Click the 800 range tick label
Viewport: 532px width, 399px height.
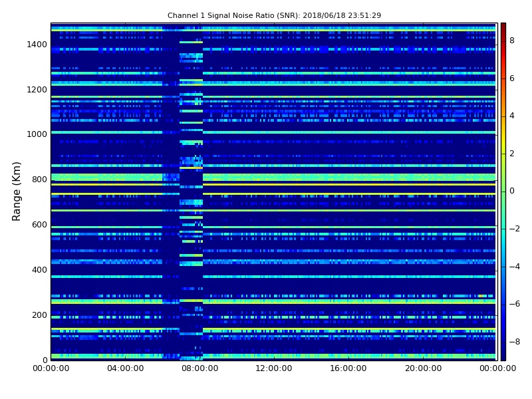coord(39,180)
